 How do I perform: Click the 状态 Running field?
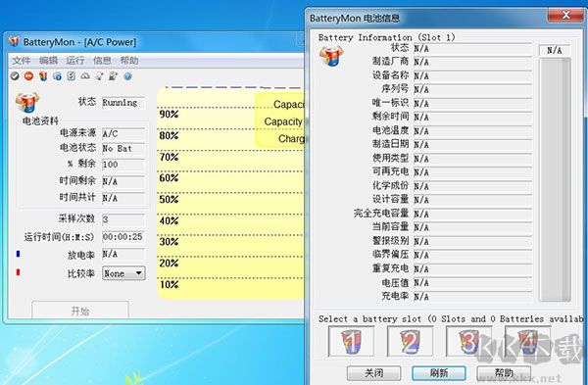click(123, 102)
